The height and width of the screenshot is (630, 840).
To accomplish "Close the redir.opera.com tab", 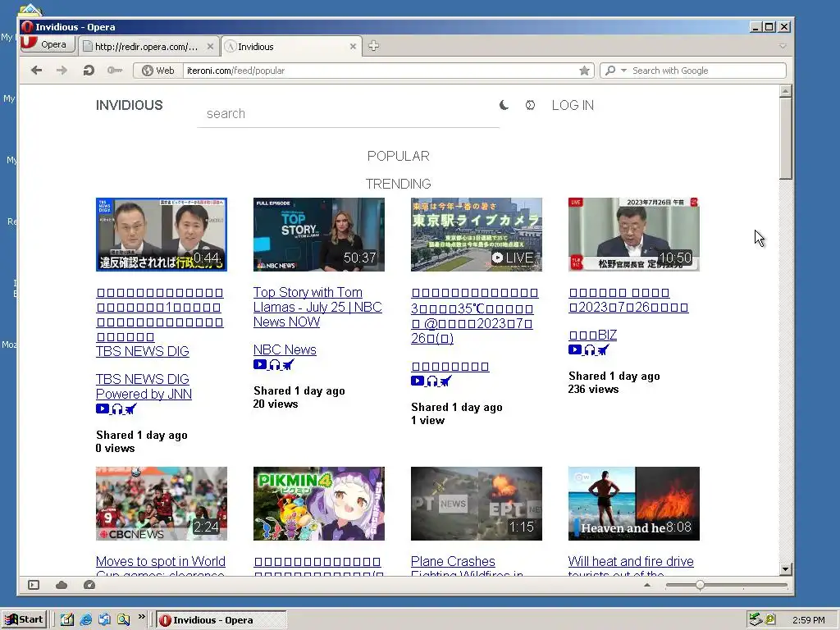I will (x=210, y=47).
